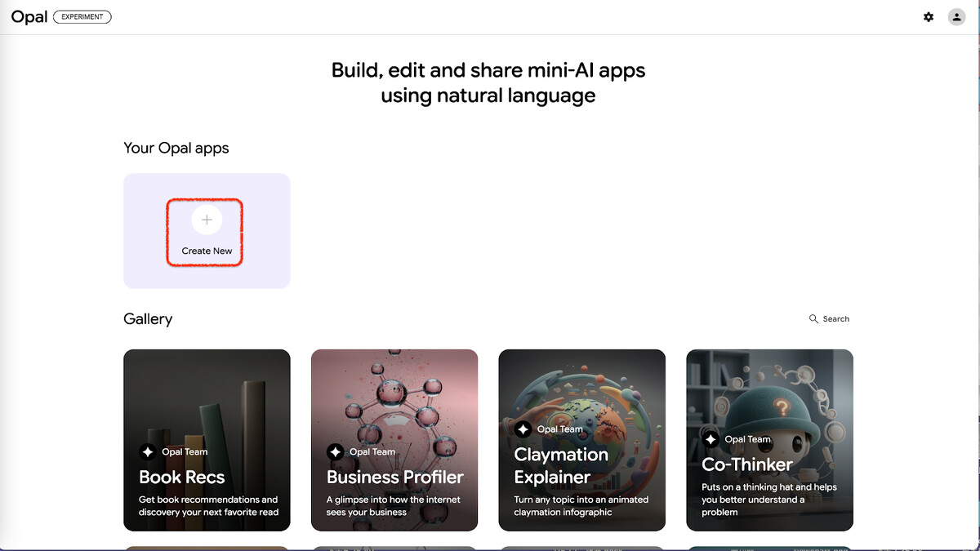Click the user account avatar icon

click(x=956, y=17)
